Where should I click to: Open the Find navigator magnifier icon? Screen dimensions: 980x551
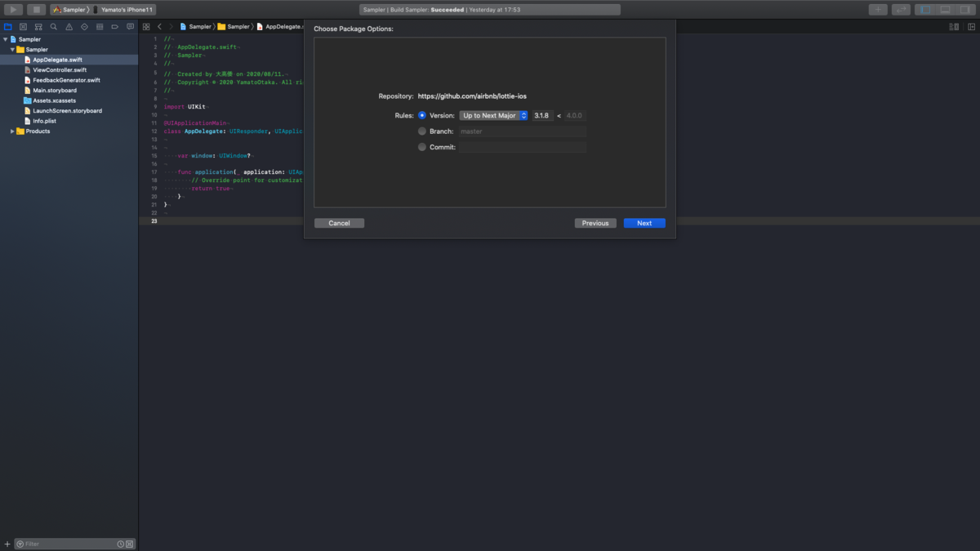click(54, 27)
